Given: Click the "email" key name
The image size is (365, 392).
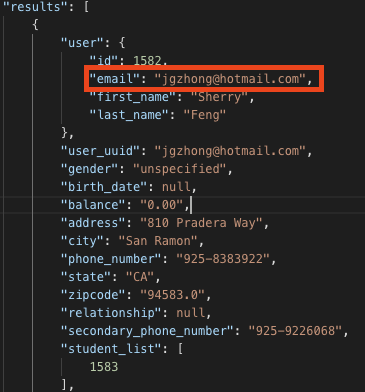Looking at the screenshot, I should click(114, 79).
